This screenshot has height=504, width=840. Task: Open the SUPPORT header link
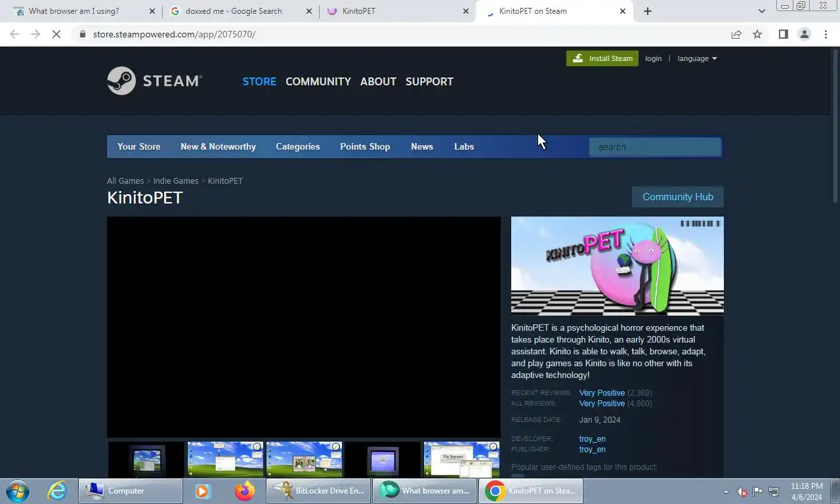(429, 81)
